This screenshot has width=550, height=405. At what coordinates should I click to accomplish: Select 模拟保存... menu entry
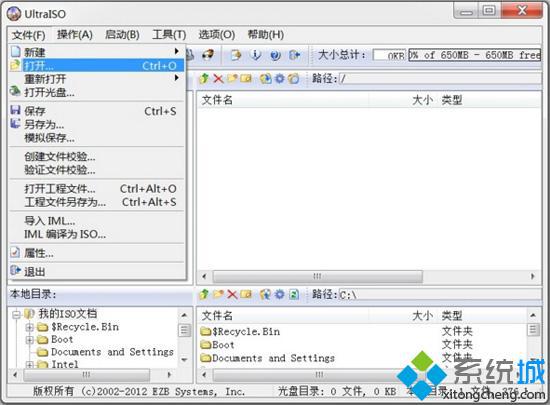pos(96,138)
